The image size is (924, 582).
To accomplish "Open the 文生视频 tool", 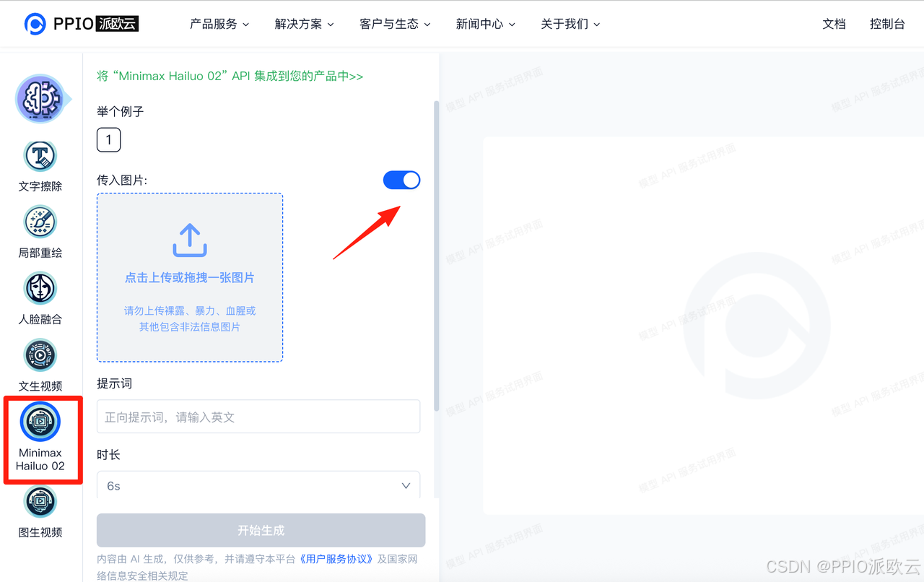I will tap(40, 355).
